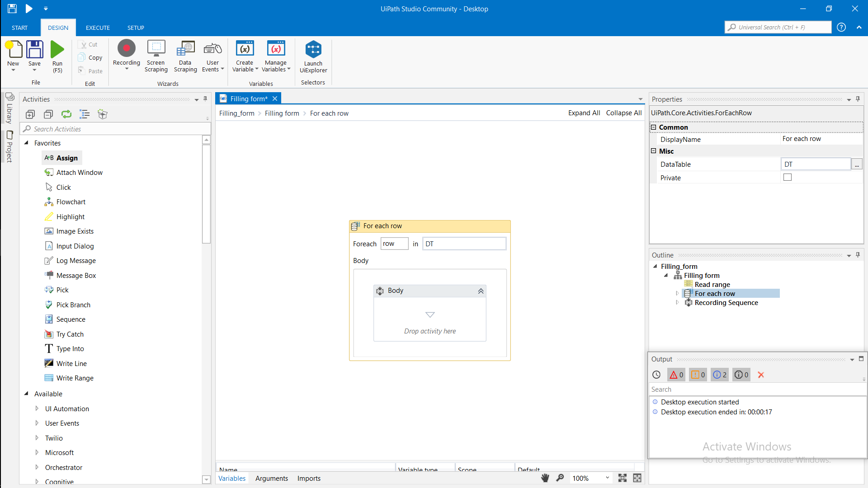Toggle the Errors filter in the Output panel
Viewport: 868px width, 488px height.
(675, 375)
